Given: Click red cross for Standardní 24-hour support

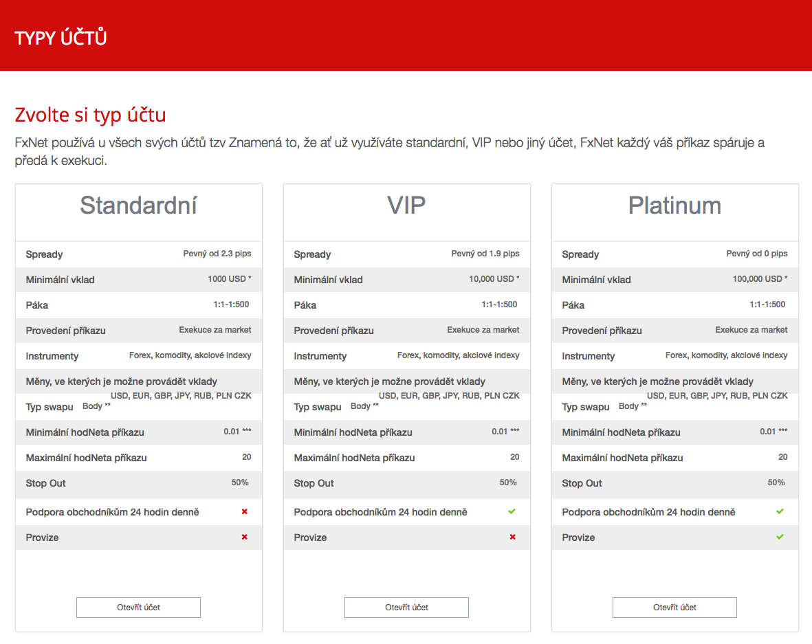Looking at the screenshot, I should (x=245, y=511).
